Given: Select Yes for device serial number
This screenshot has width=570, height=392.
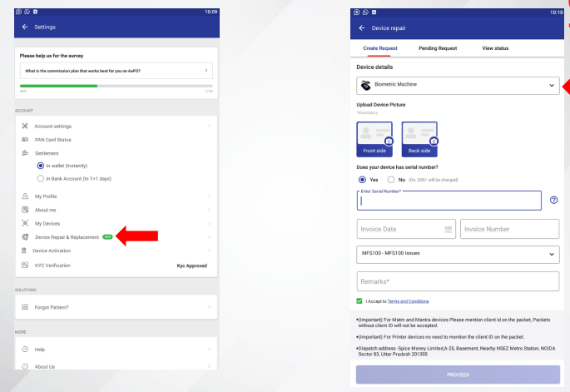Looking at the screenshot, I should pyautogui.click(x=362, y=180).
